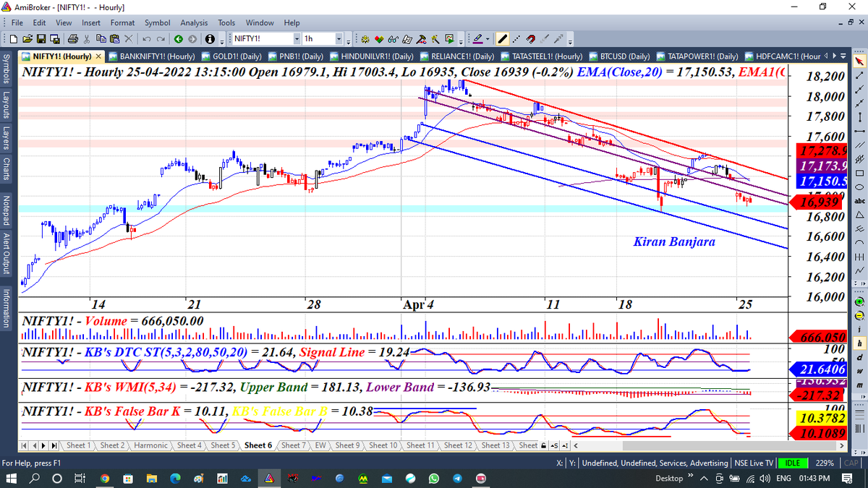Click the Copy icon in toolbar
This screenshot has height=488, width=868.
click(x=101, y=38)
